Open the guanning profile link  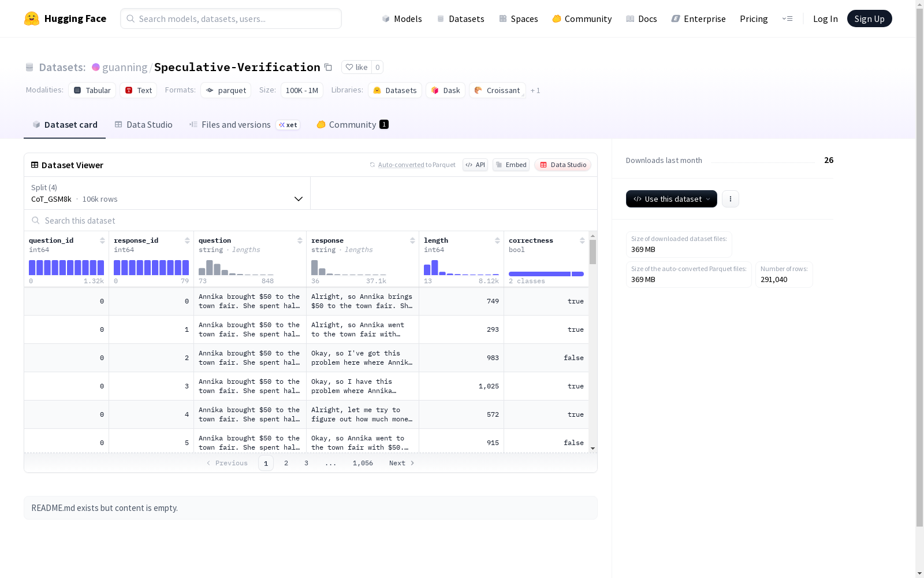point(125,67)
